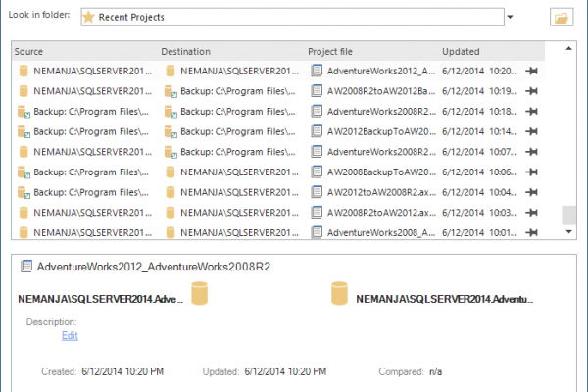
Task: Select AdventureWorks2008_A... project file name
Action: (381, 233)
